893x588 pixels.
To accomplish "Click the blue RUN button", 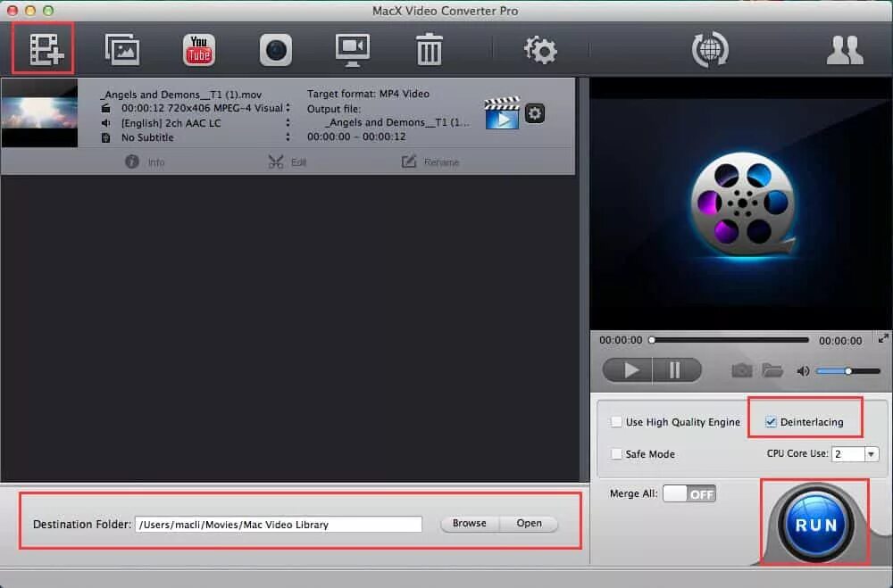I will 815,525.
